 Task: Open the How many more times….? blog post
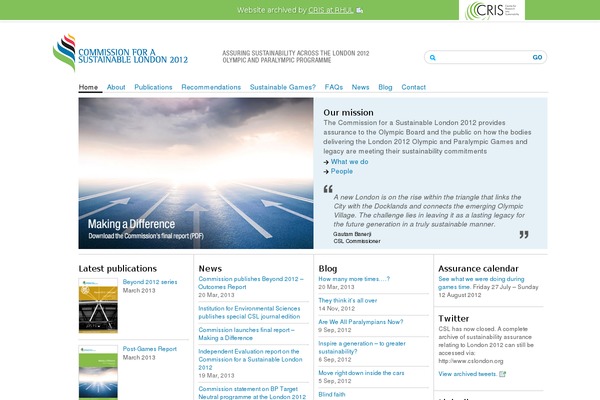(354, 279)
